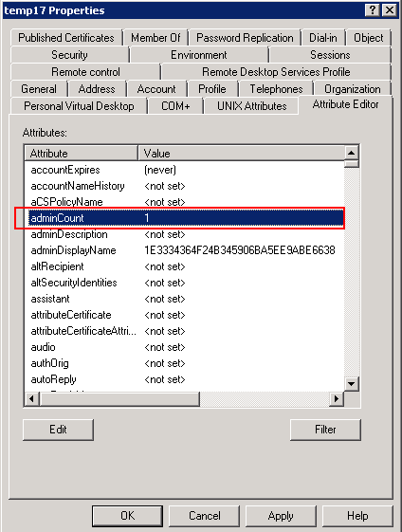Click the Cancel button

(204, 516)
